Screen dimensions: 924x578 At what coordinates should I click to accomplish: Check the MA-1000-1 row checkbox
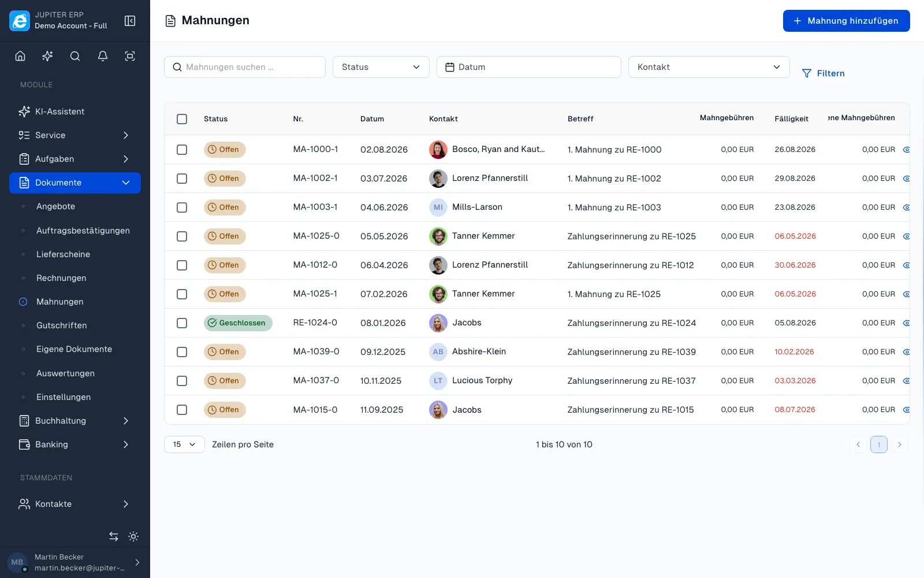pyautogui.click(x=182, y=150)
